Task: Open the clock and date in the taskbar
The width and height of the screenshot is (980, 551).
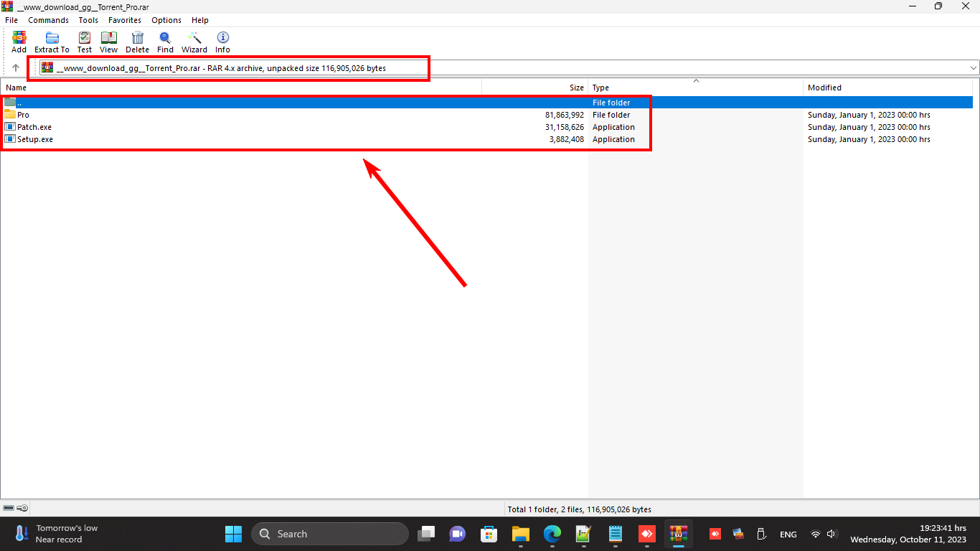Action: [908, 534]
